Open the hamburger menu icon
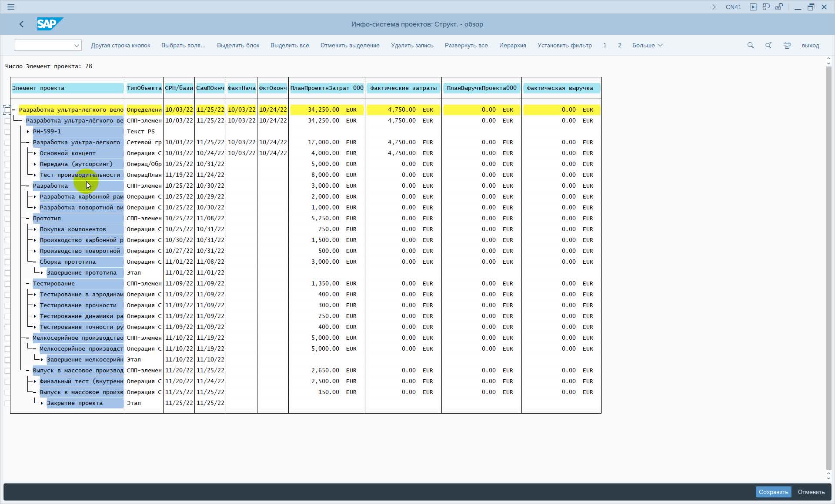 (x=11, y=7)
